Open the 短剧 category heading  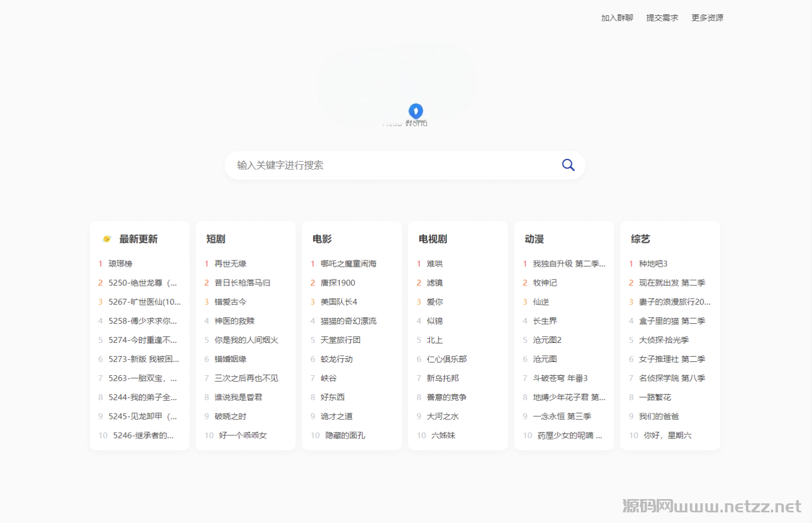click(216, 239)
